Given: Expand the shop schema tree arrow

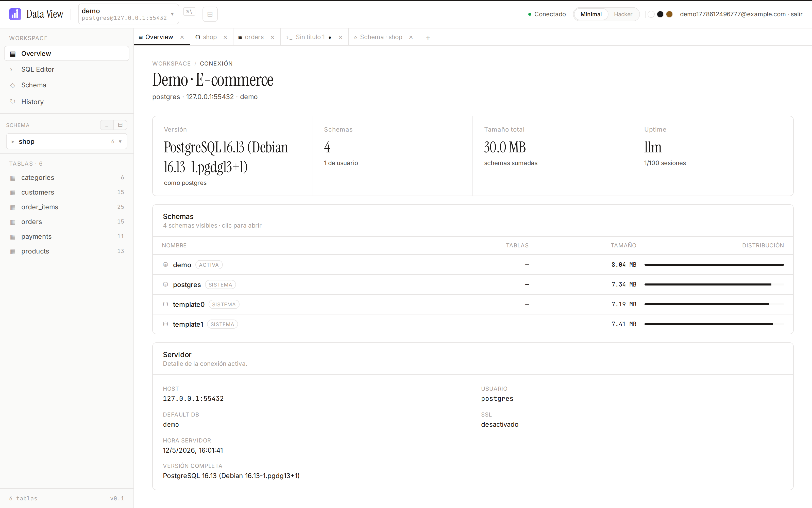Looking at the screenshot, I should coord(13,141).
